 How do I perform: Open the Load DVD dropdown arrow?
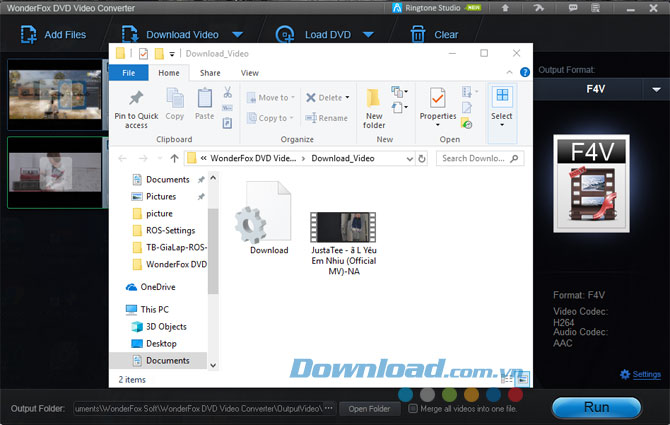point(368,35)
